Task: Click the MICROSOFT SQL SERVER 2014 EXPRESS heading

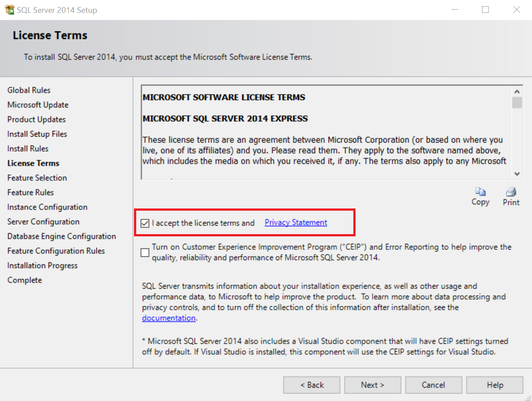Action: pyautogui.click(x=225, y=119)
